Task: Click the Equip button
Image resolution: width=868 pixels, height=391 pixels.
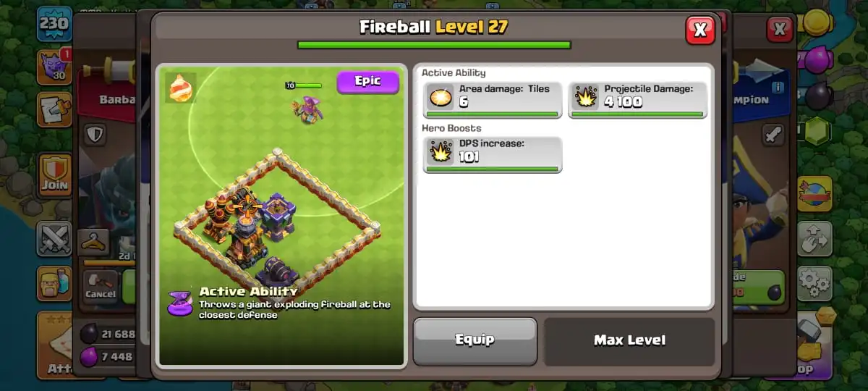Action: [475, 340]
